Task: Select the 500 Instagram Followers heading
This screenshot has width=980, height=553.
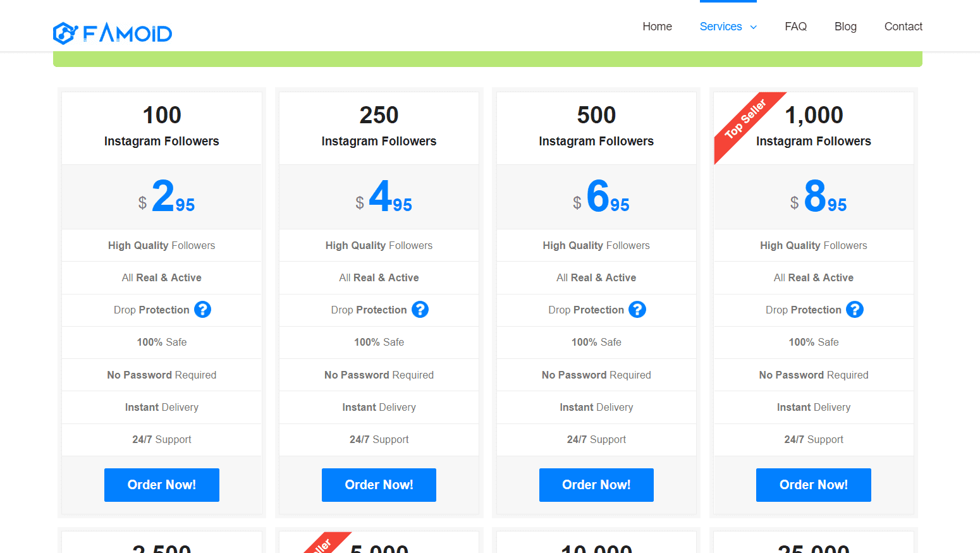Action: [596, 126]
